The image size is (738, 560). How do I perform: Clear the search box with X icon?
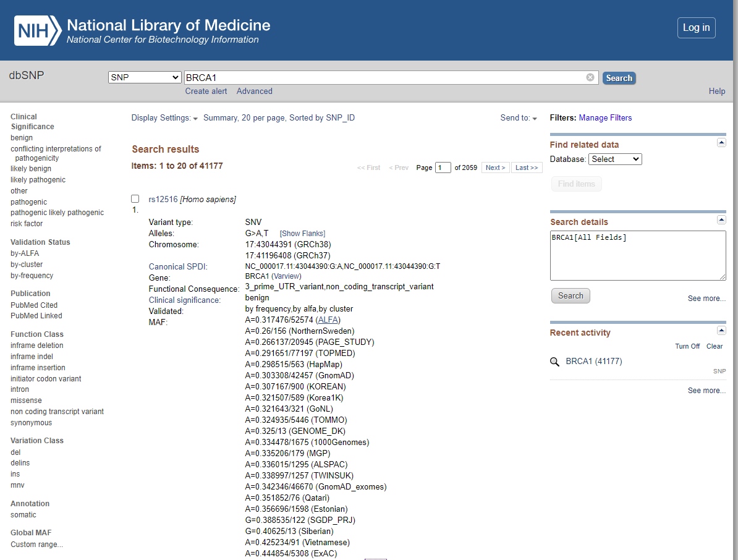point(590,77)
